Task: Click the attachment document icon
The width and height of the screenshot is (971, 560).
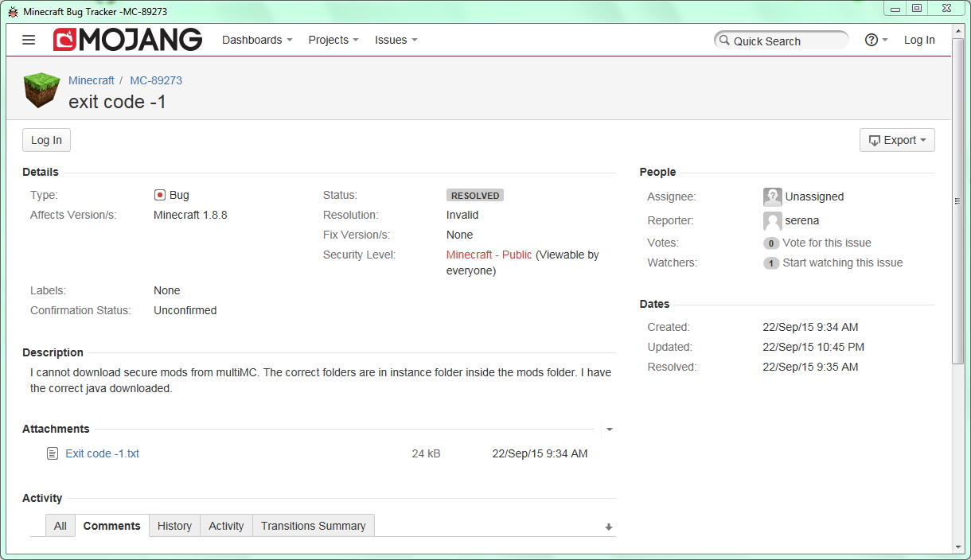Action: click(x=52, y=453)
